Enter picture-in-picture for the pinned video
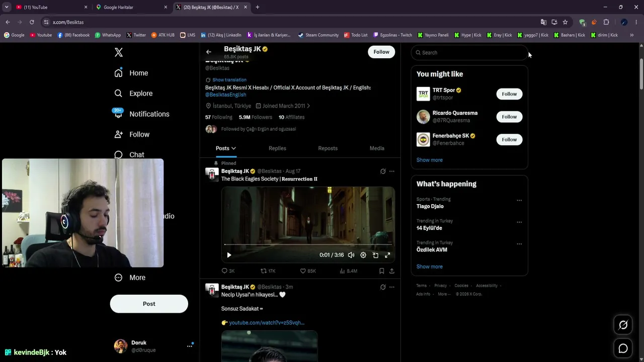Screen dimensions: 644x362 tap(375, 255)
